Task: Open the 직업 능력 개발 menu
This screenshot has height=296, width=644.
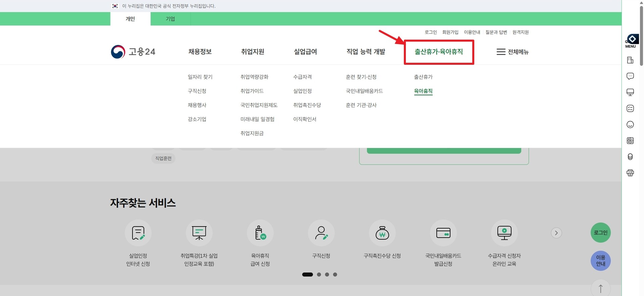Action: [x=366, y=52]
